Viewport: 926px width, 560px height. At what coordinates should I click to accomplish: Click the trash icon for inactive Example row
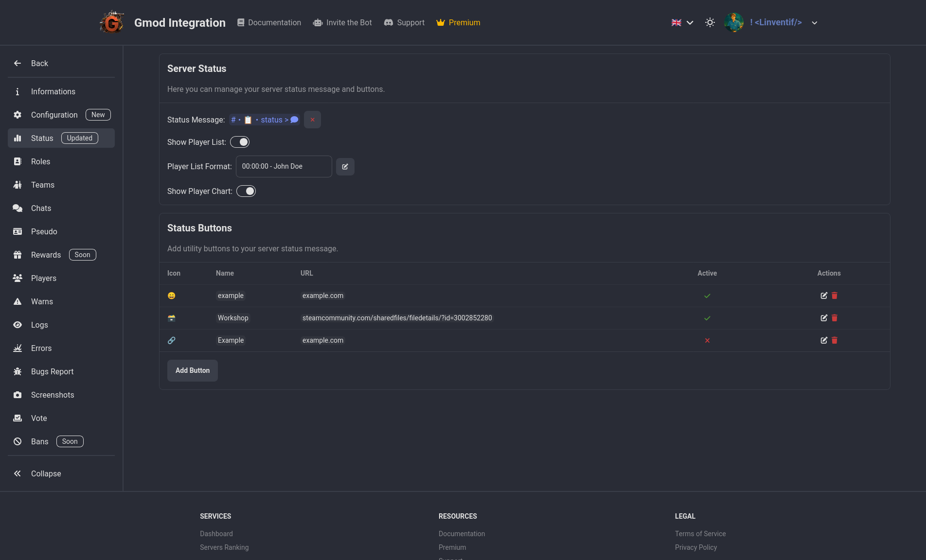click(835, 340)
